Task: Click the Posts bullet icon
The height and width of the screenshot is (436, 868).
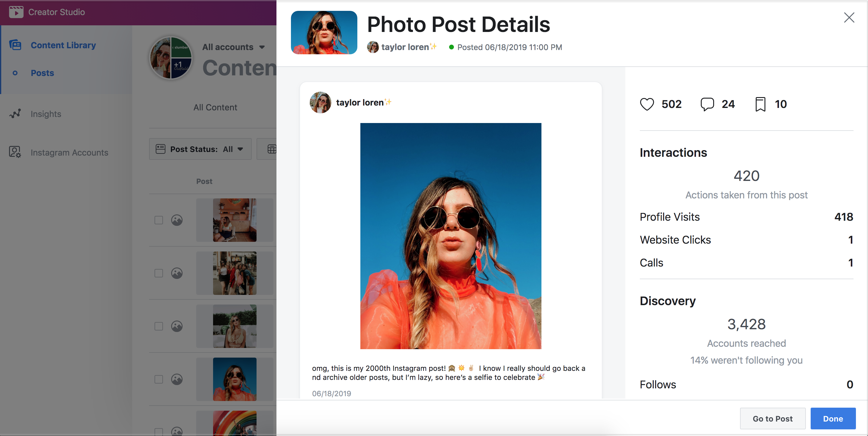Action: (15, 73)
